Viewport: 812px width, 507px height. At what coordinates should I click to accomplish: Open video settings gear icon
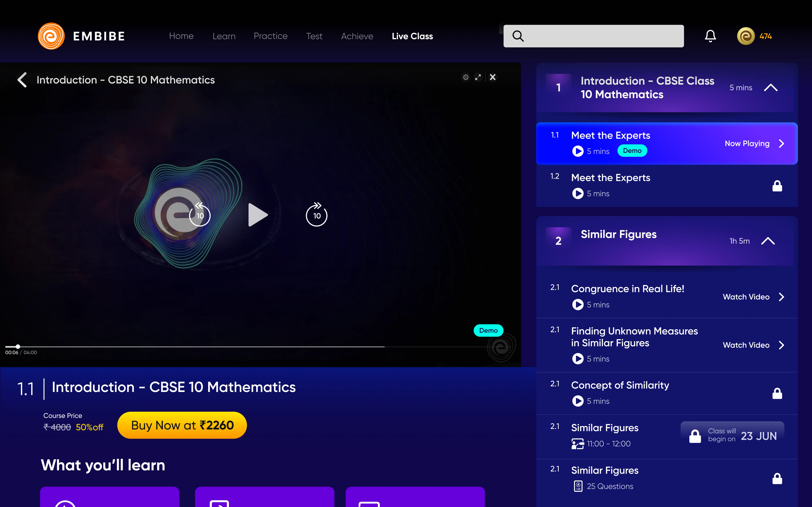pos(466,77)
